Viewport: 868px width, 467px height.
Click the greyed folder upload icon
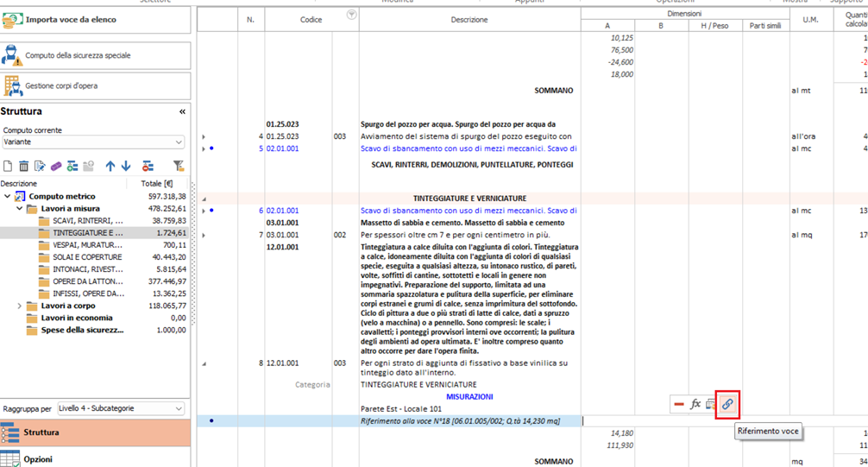pos(89,167)
